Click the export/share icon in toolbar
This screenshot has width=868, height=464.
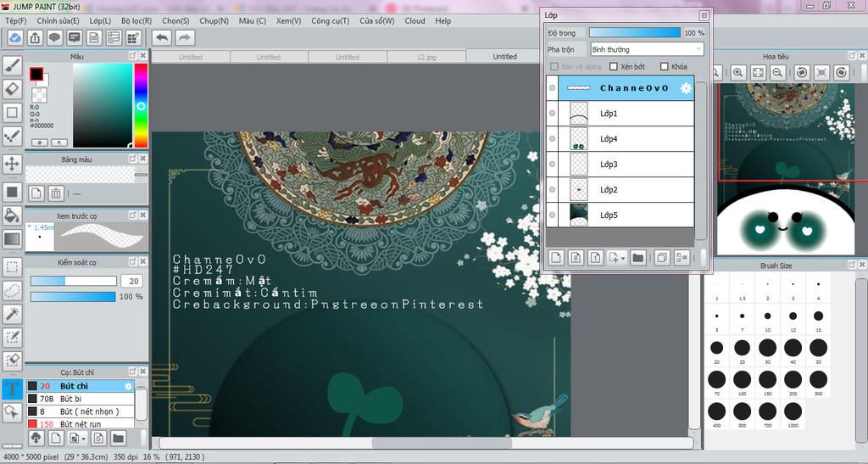[x=35, y=37]
